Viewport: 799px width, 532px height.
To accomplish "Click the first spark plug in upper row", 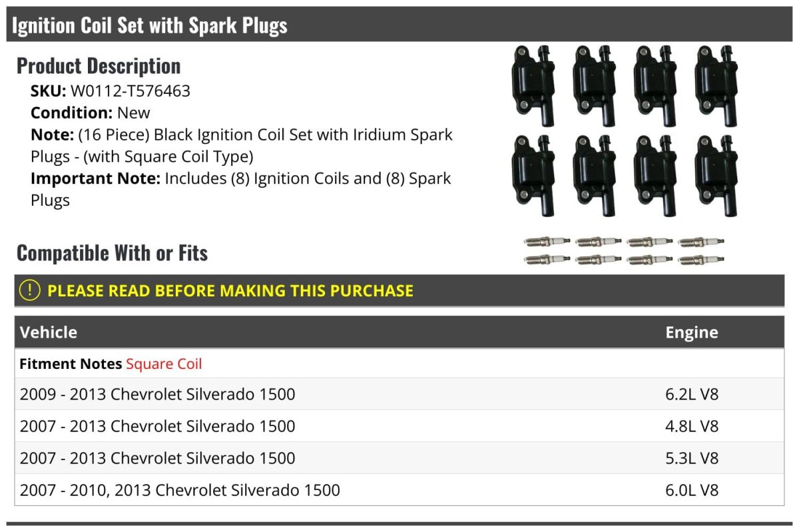I will (x=547, y=241).
